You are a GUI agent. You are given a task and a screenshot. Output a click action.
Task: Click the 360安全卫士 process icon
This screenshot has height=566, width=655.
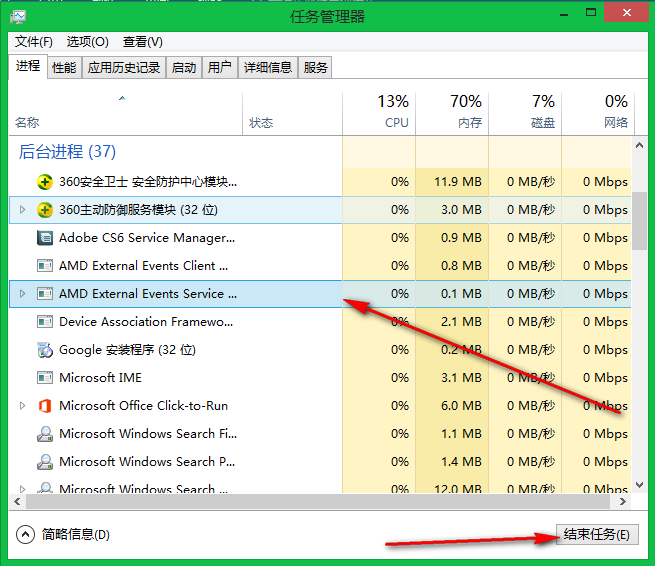point(45,182)
